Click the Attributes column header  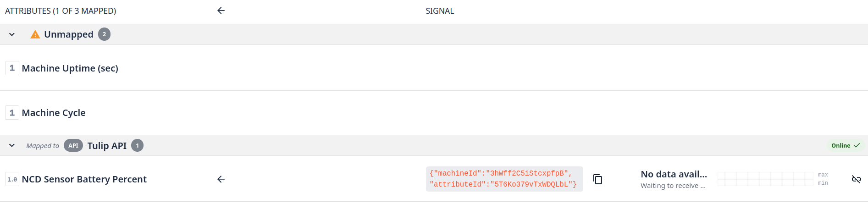(61, 11)
